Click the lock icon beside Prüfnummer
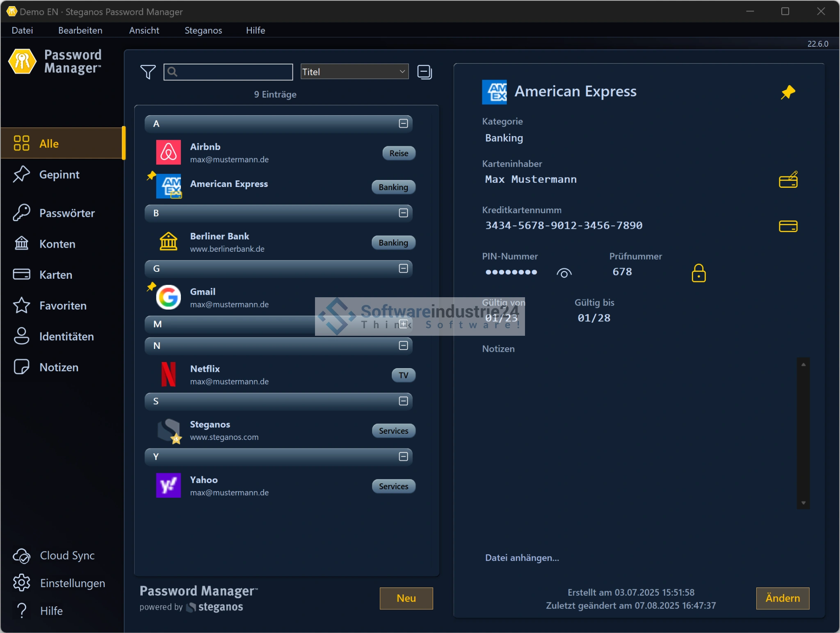 point(698,273)
